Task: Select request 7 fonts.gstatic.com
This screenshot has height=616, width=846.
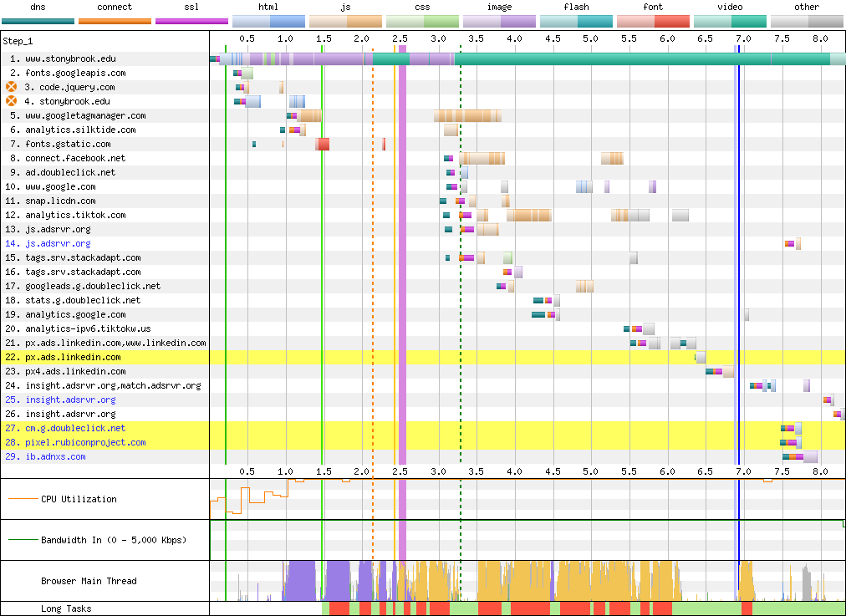Action: [x=60, y=144]
